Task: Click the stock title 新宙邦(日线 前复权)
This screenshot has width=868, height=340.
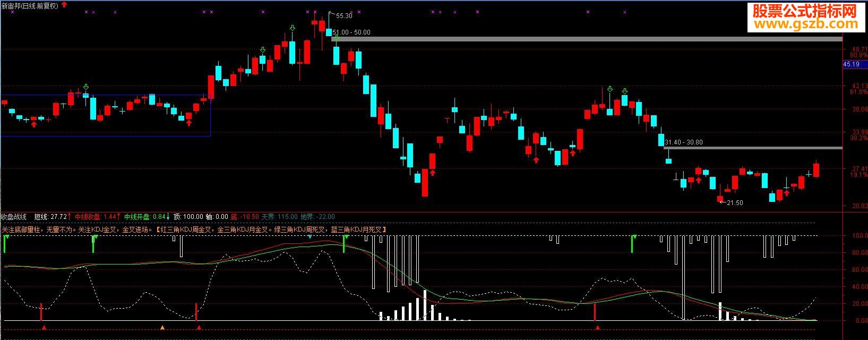Action: [x=29, y=5]
